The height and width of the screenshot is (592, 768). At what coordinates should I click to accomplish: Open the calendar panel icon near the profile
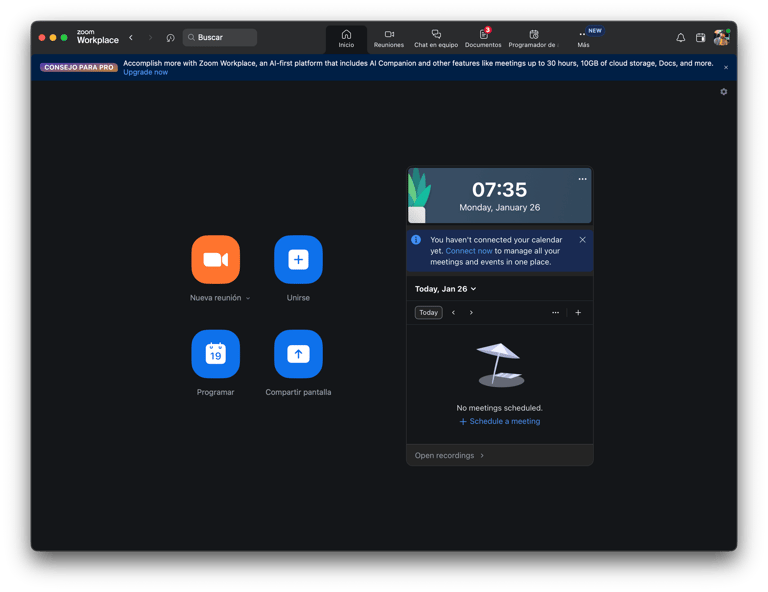click(x=700, y=38)
